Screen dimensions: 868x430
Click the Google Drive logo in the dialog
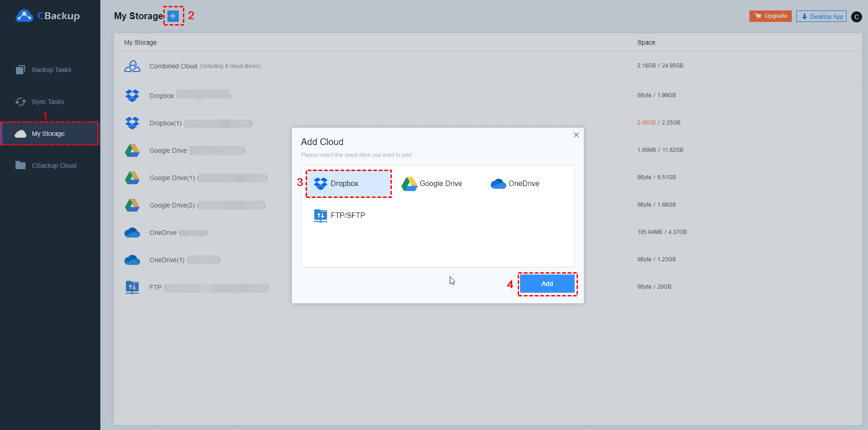pos(409,184)
